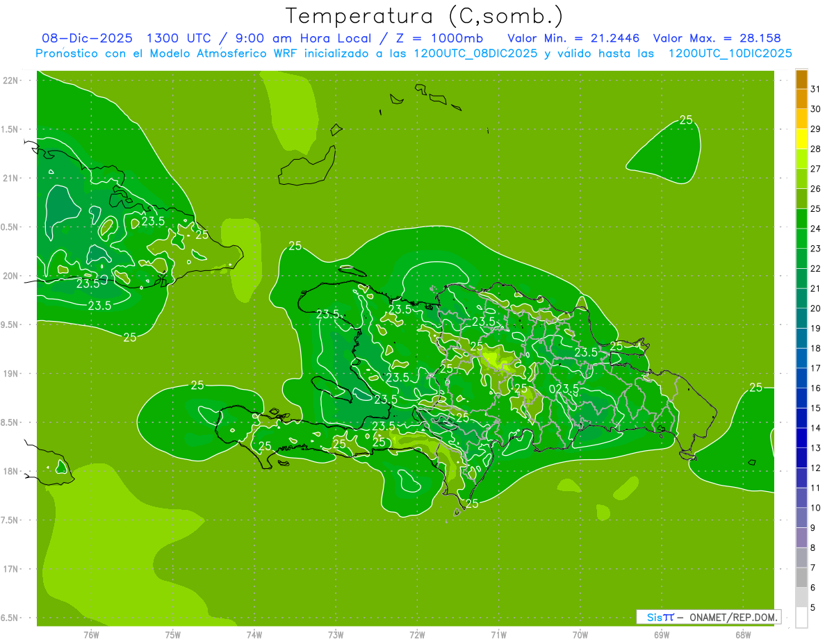Click the "70W" longitude axis label
Viewport: 834px width, 644px height.
point(580,634)
